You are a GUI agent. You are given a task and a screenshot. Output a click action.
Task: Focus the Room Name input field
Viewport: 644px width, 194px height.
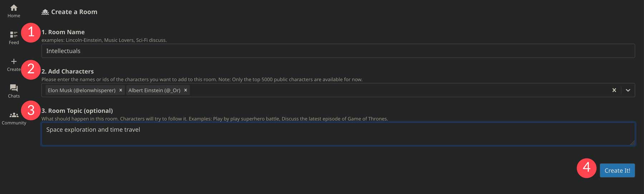(338, 51)
